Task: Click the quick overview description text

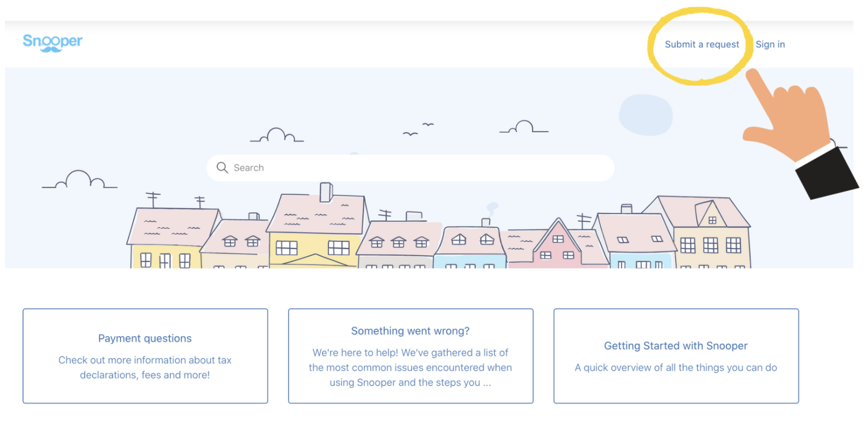Action: click(676, 368)
